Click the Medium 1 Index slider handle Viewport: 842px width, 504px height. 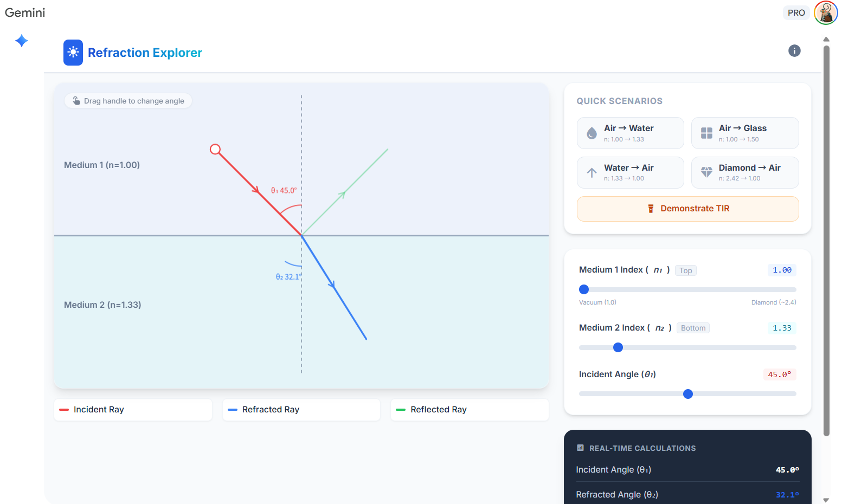pos(584,289)
